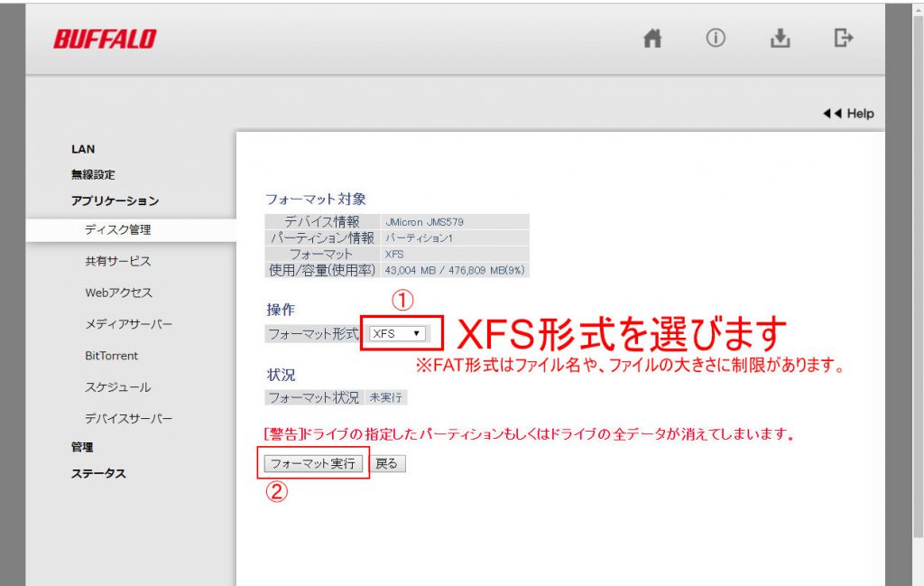The width and height of the screenshot is (924, 586).
Task: Click the フォーマット実行 button
Action: (x=313, y=463)
